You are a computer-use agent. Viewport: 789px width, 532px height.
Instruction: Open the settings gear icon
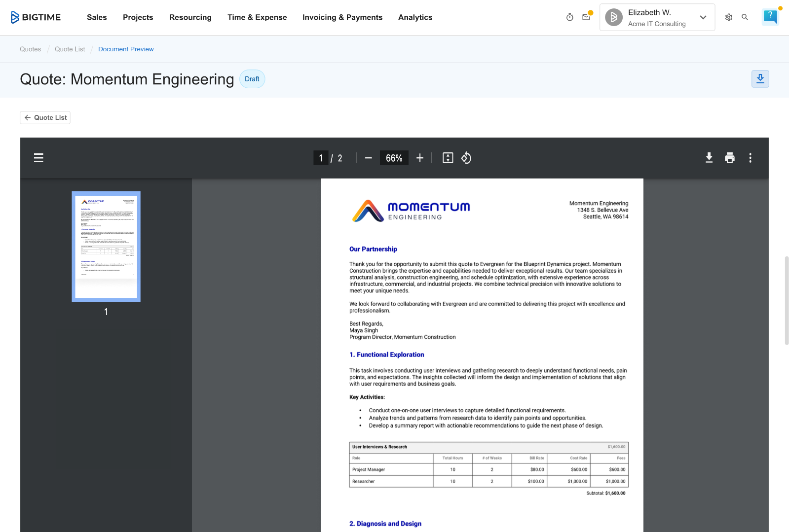click(729, 17)
